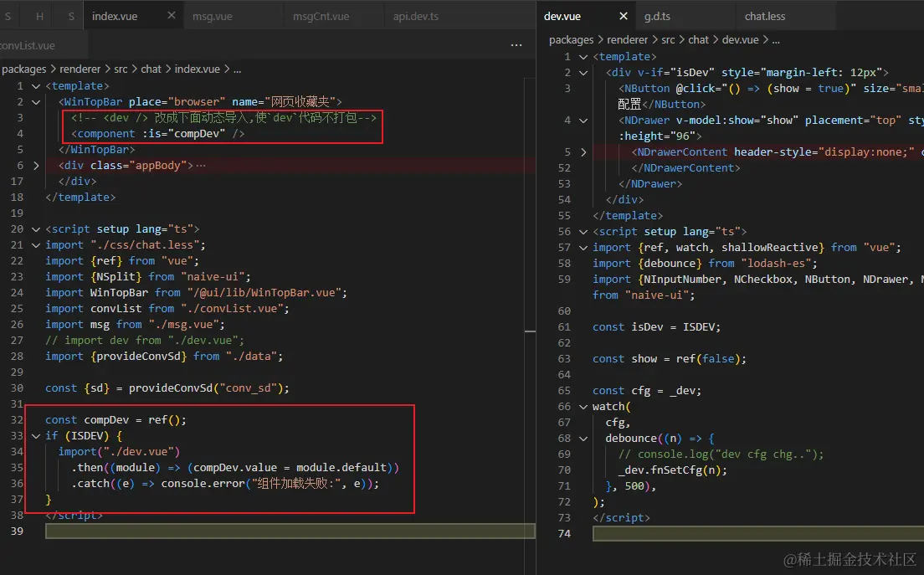Screen dimensions: 924x575
Task: Open the left editor's more actions menu
Action: [x=516, y=45]
